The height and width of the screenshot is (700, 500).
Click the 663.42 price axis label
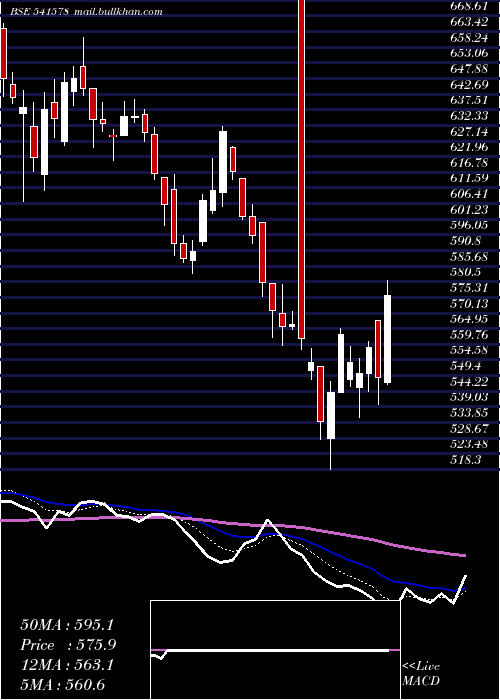pos(470,22)
